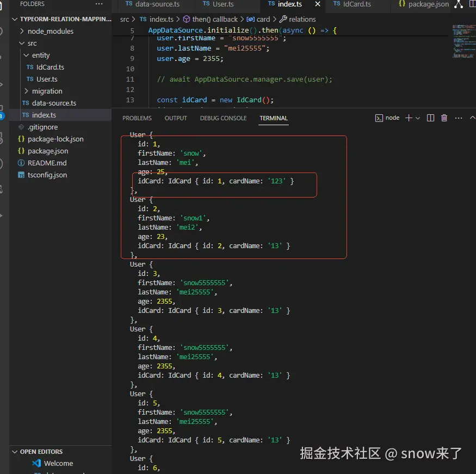Image resolution: width=476 pixels, height=474 pixels.
Task: Click the node terminal shell icon
Action: [379, 118]
